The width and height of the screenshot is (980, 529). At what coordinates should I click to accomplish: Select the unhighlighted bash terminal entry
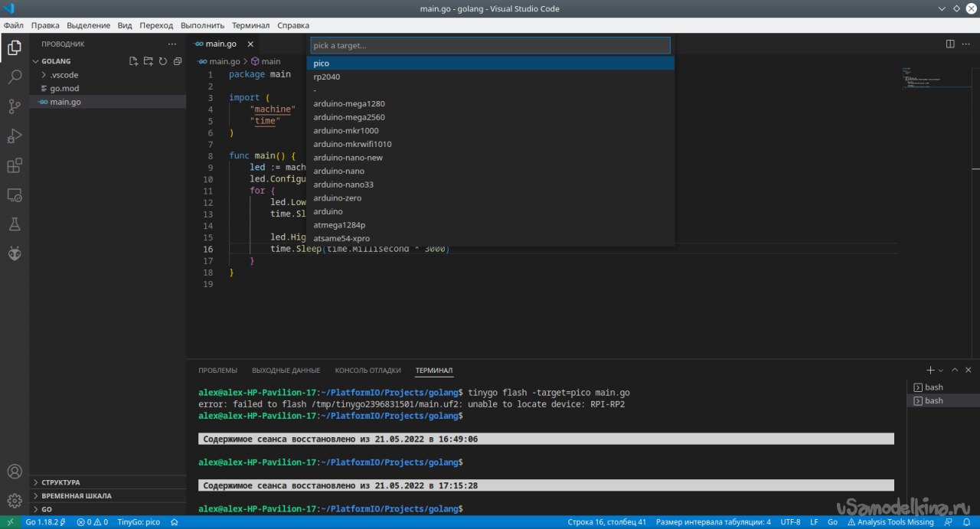click(943, 387)
